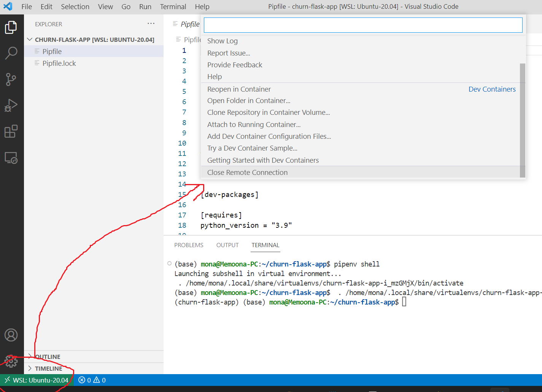Screen dimensions: 542x392
Task: Expand the TIMELINE section
Action: (x=94, y=368)
